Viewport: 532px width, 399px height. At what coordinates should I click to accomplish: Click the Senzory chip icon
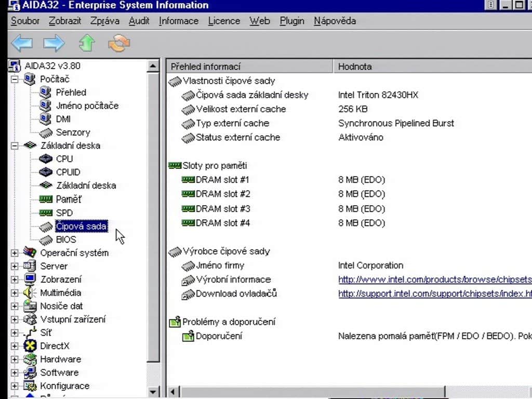(x=46, y=132)
